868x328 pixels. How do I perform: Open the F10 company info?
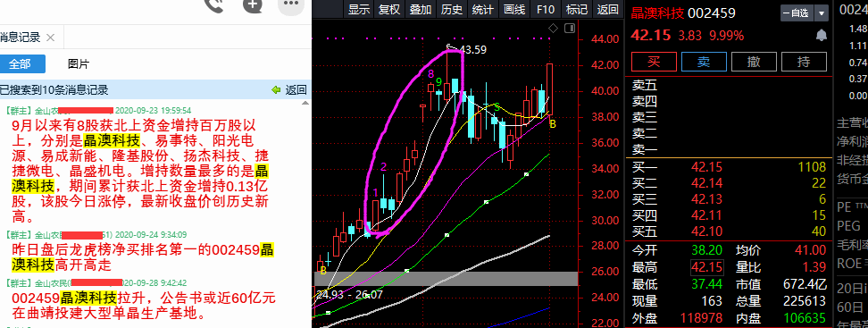click(546, 10)
